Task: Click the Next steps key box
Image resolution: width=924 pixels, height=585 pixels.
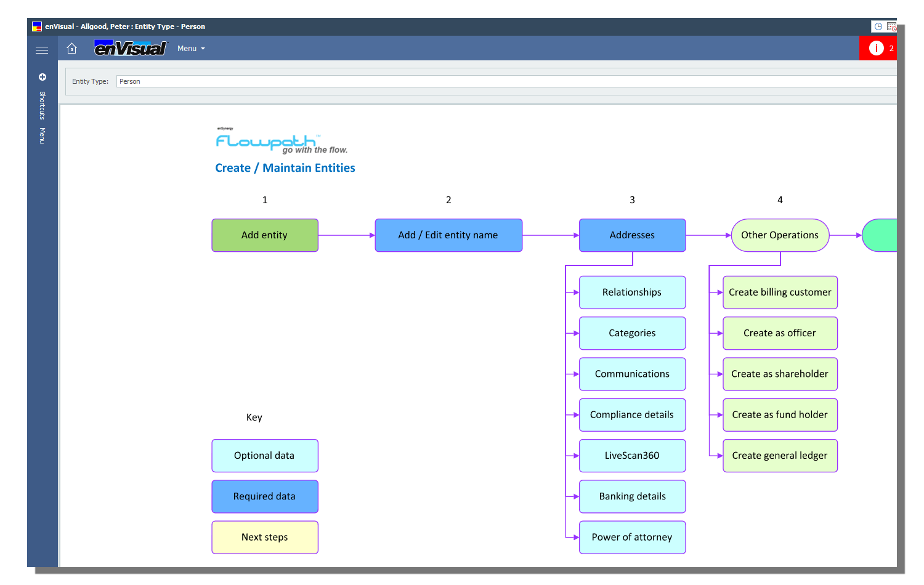Action: point(265,538)
